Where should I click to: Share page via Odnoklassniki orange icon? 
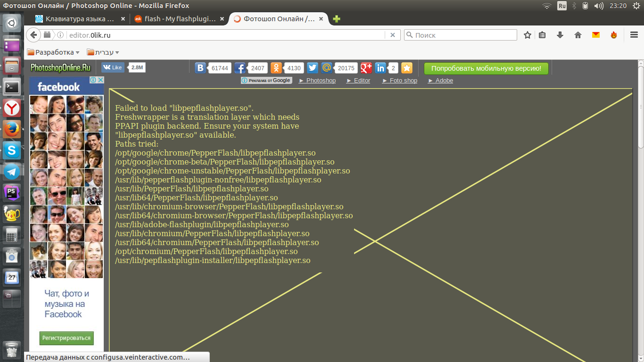[x=276, y=68]
